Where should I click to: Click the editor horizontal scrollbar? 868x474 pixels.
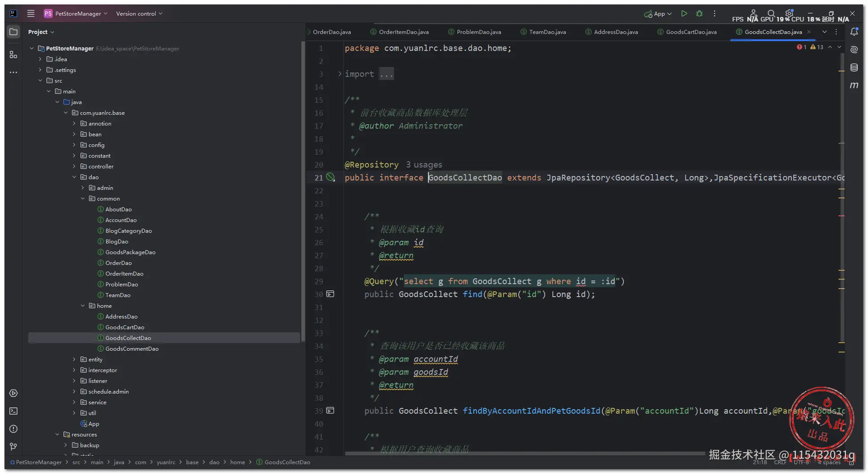pos(523,453)
